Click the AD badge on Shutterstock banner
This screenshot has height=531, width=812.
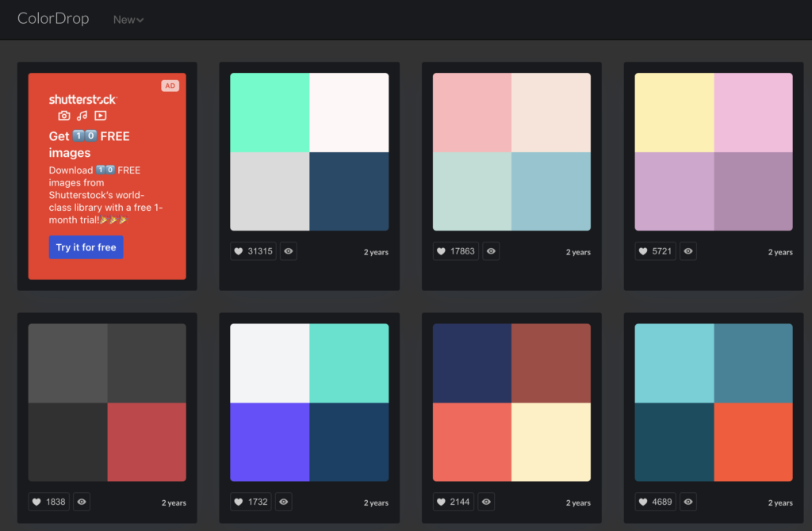click(x=170, y=86)
